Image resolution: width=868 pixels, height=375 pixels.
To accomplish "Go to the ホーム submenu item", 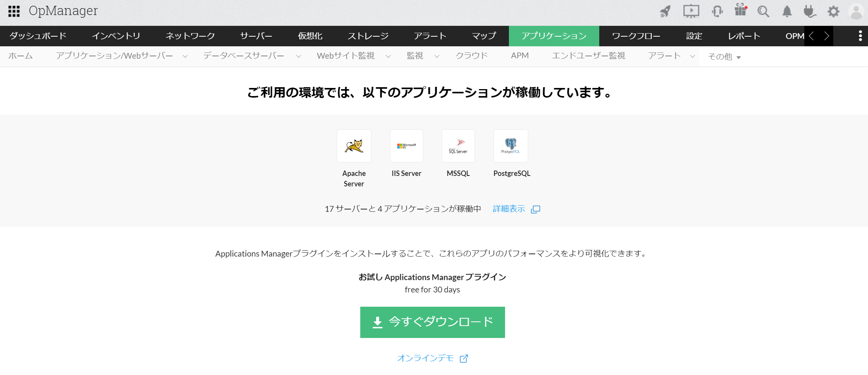I will coord(21,56).
